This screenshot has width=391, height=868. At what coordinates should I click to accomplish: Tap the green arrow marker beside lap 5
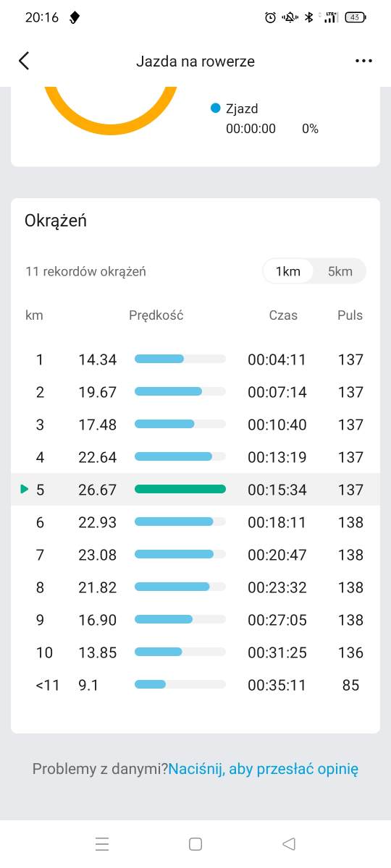point(25,490)
